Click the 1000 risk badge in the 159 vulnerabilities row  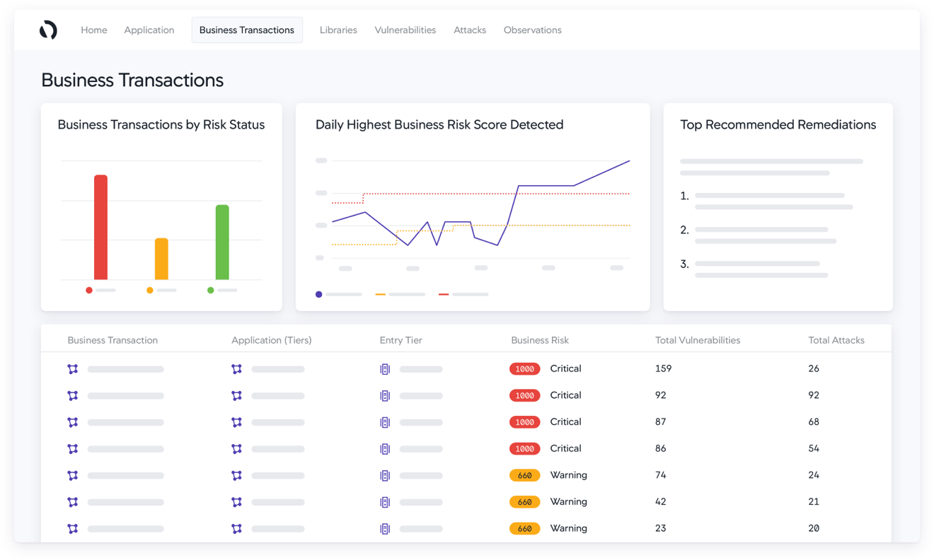pyautogui.click(x=525, y=369)
